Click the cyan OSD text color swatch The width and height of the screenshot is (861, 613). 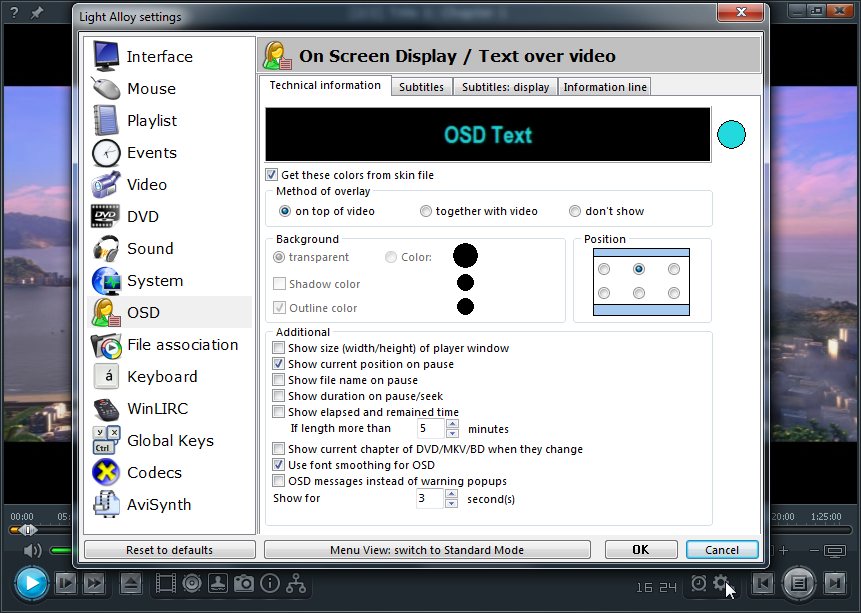731,135
